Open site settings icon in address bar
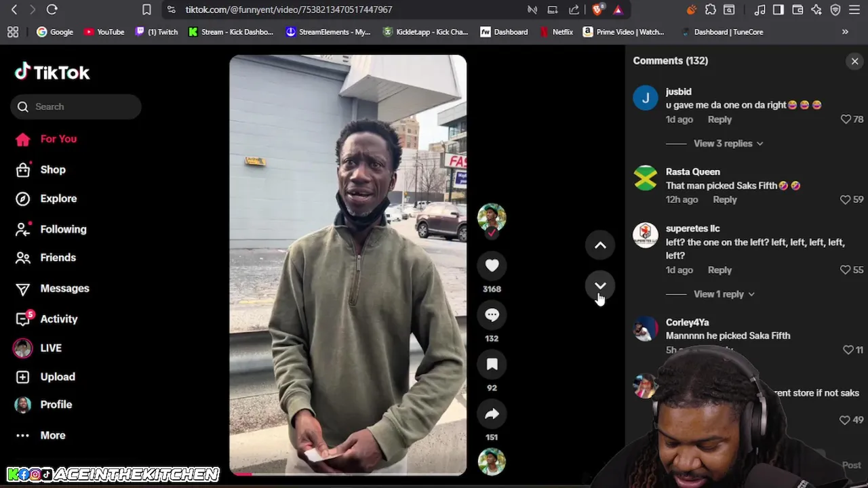Screen dimensions: 868x488 coord(171,9)
